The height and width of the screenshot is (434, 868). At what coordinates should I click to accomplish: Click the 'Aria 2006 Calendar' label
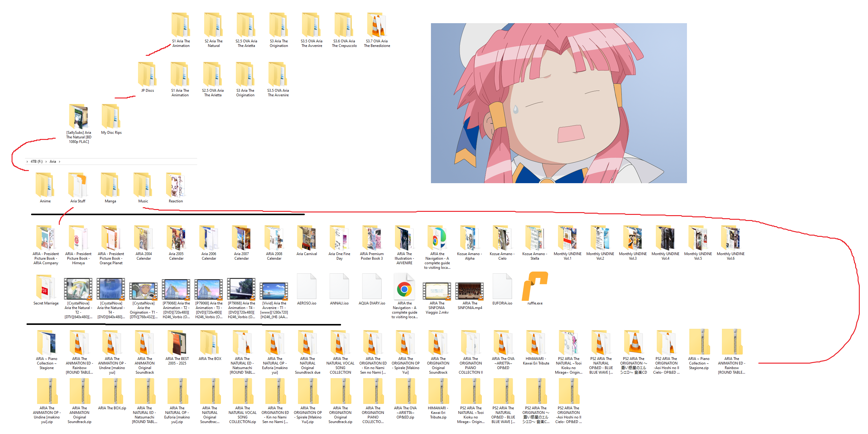point(209,256)
